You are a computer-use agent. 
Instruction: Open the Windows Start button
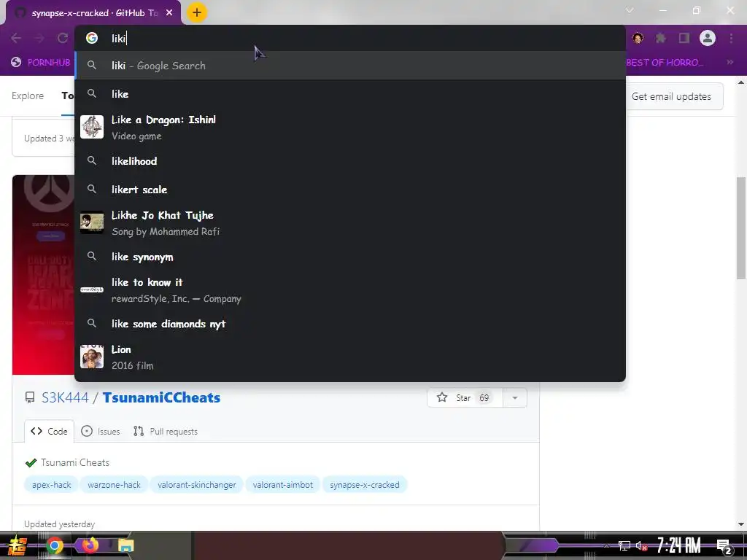coord(18,545)
